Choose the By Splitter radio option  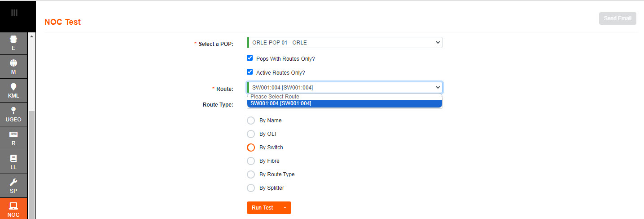(x=251, y=188)
